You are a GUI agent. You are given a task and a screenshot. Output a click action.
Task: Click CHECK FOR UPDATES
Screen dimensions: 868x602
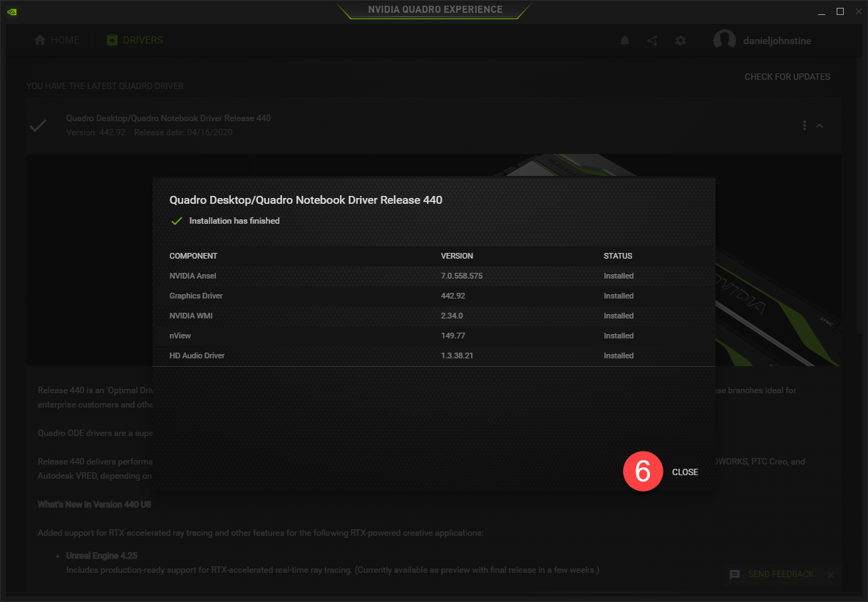[x=787, y=77]
